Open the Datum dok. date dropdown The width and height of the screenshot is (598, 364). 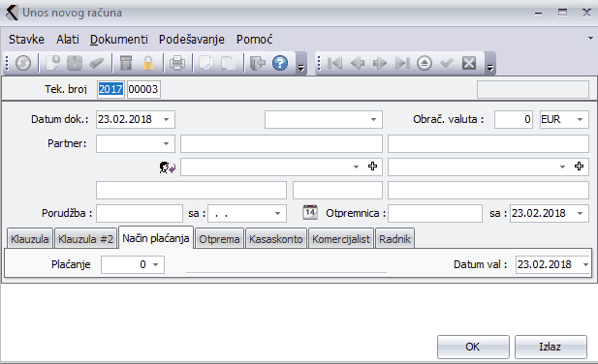click(167, 119)
